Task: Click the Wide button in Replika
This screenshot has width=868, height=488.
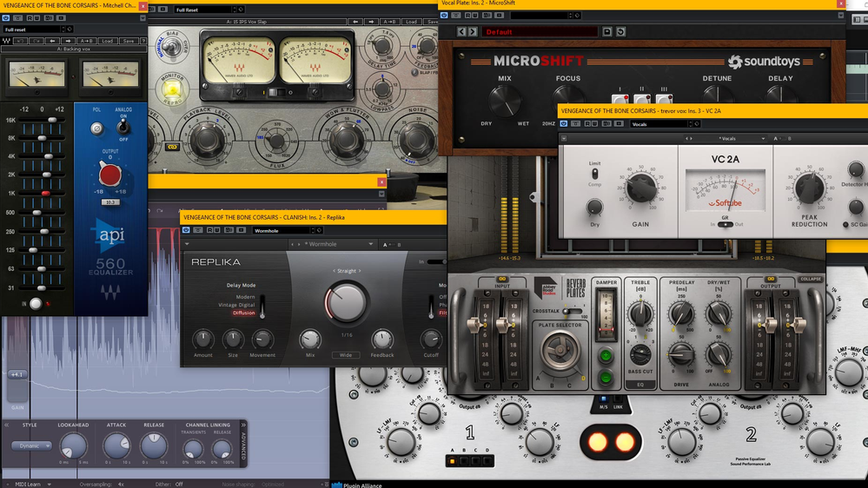Action: click(x=346, y=355)
